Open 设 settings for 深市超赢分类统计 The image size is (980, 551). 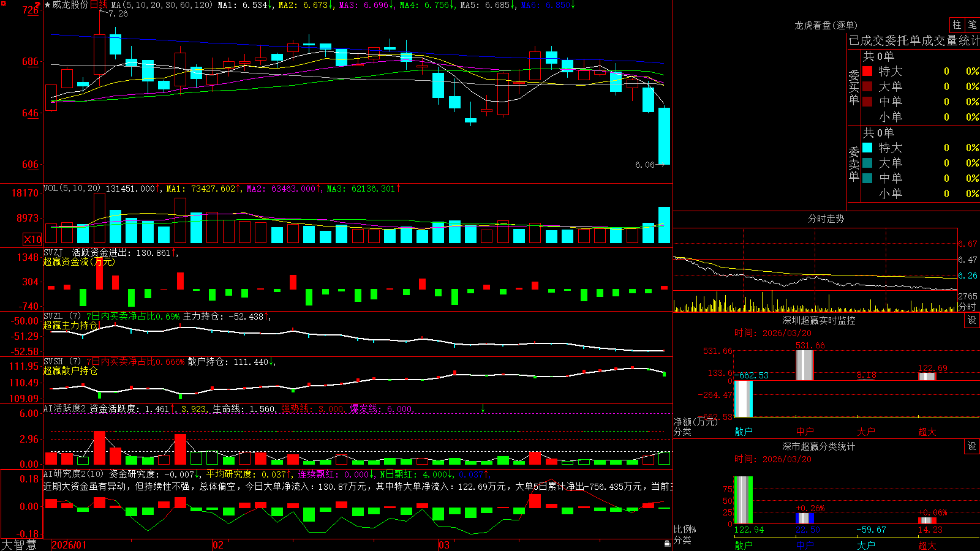(972, 446)
